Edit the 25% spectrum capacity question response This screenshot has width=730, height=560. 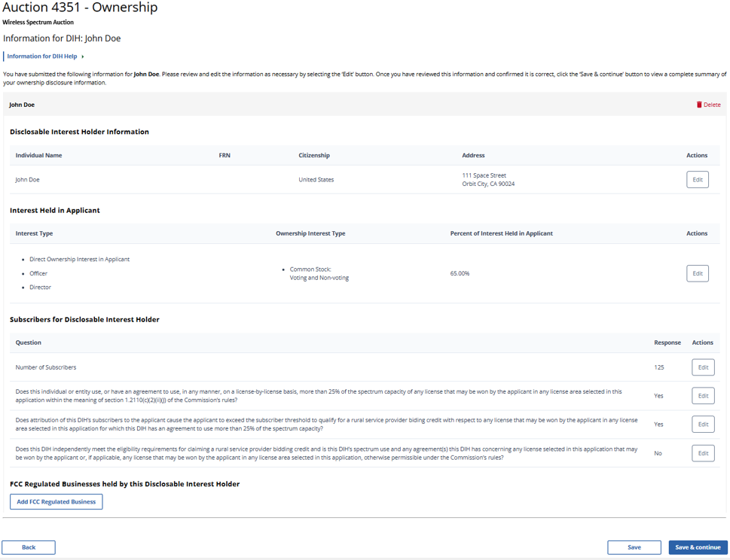pos(702,396)
